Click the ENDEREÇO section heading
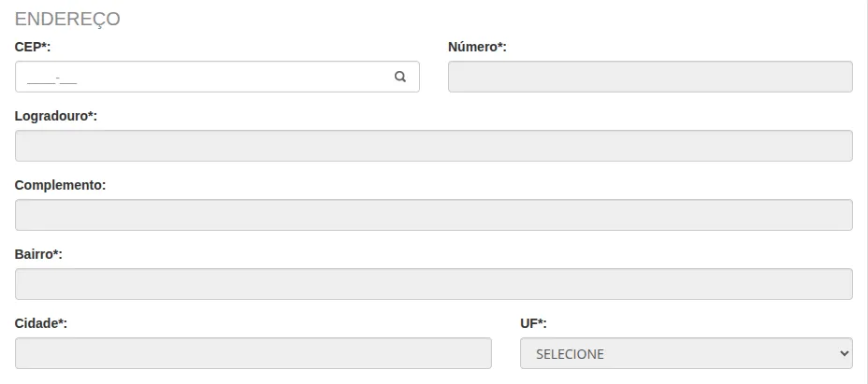The width and height of the screenshot is (868, 384). point(67,19)
